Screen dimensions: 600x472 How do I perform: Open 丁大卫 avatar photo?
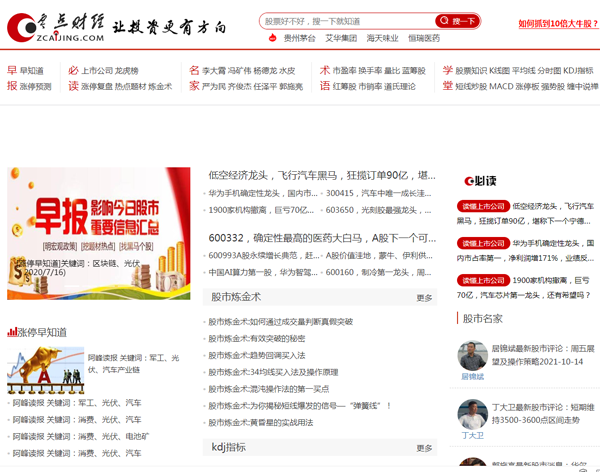click(473, 415)
